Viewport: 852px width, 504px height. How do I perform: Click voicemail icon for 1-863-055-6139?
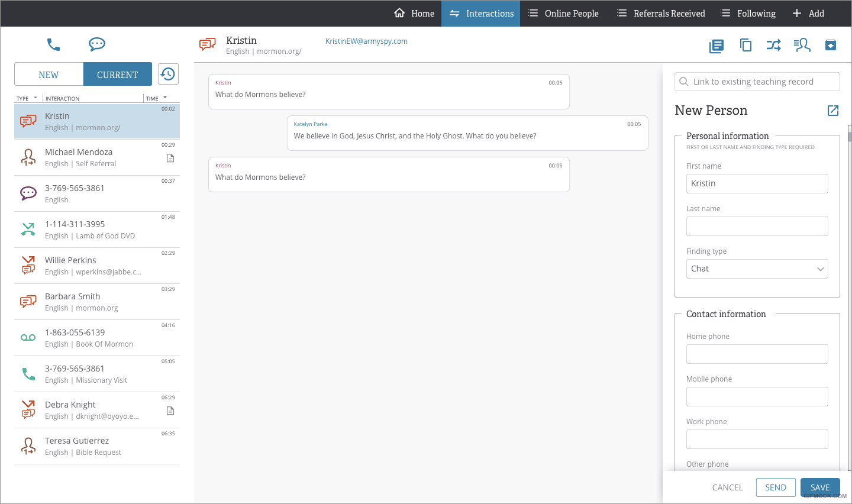(28, 338)
